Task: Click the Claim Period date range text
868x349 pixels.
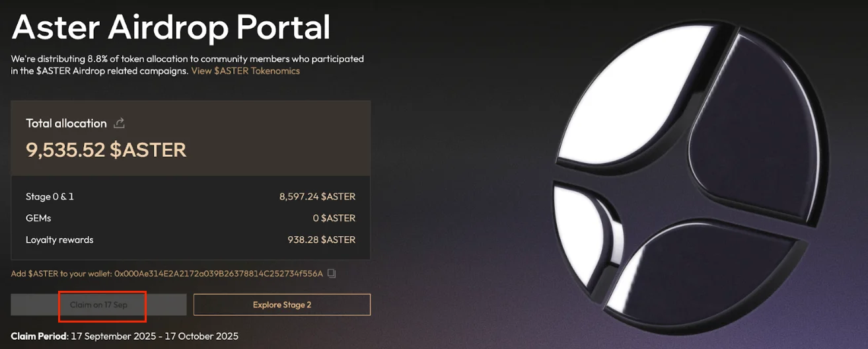Action: [x=154, y=336]
